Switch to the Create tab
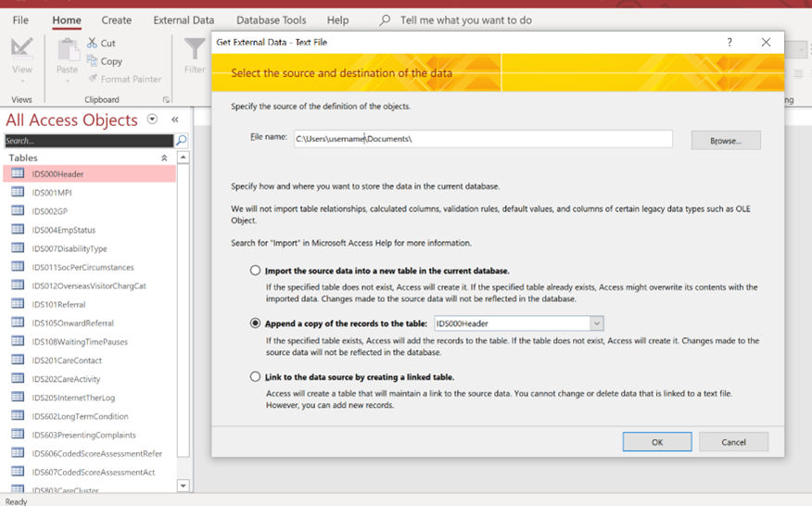This screenshot has width=812, height=506. pyautogui.click(x=117, y=20)
